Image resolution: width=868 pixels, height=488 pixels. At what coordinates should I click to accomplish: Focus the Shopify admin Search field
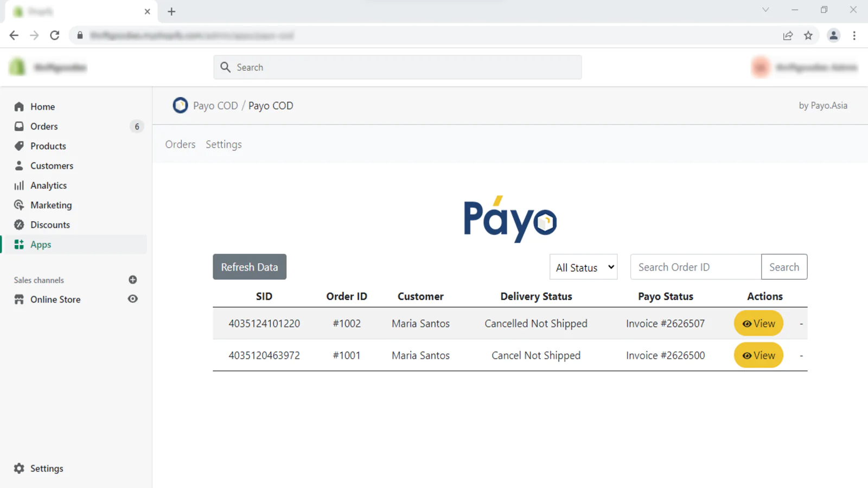[x=398, y=67]
